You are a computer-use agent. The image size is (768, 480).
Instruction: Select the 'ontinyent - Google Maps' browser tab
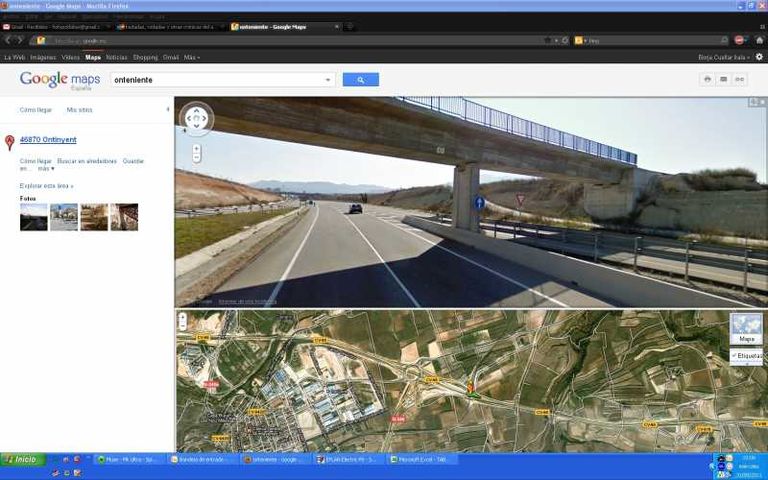point(284,27)
